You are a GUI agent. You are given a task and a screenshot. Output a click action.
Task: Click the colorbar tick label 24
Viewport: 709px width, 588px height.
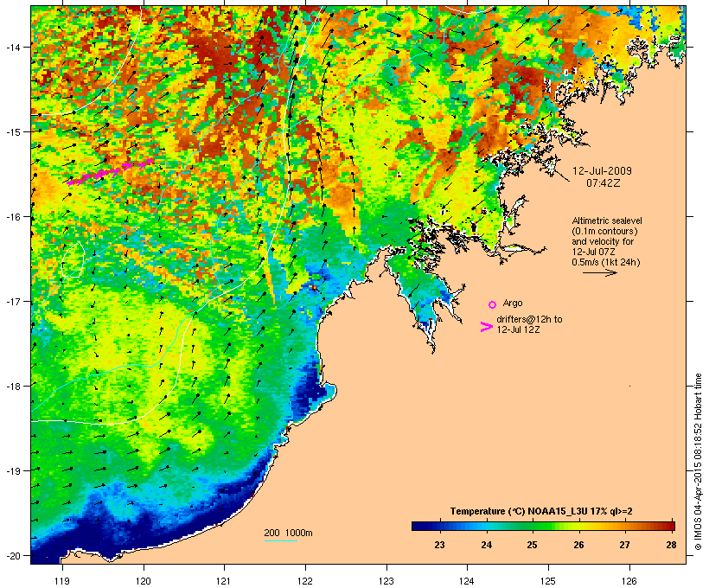tap(486, 545)
